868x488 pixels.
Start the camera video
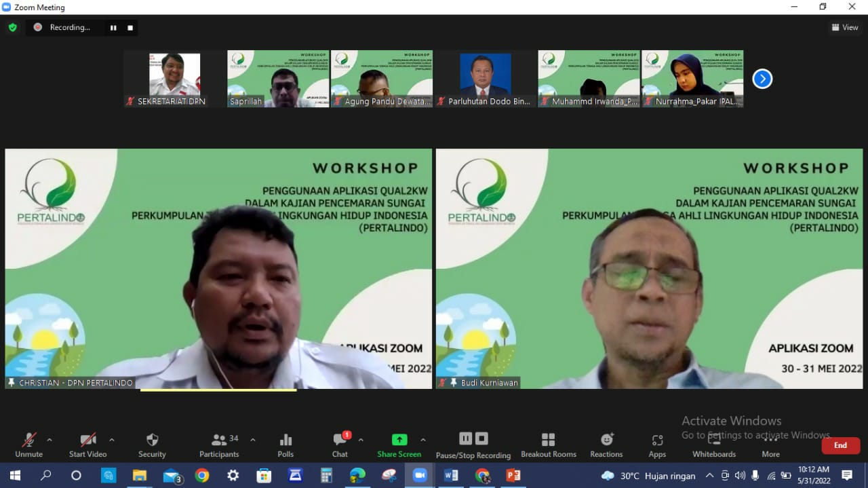click(x=87, y=445)
